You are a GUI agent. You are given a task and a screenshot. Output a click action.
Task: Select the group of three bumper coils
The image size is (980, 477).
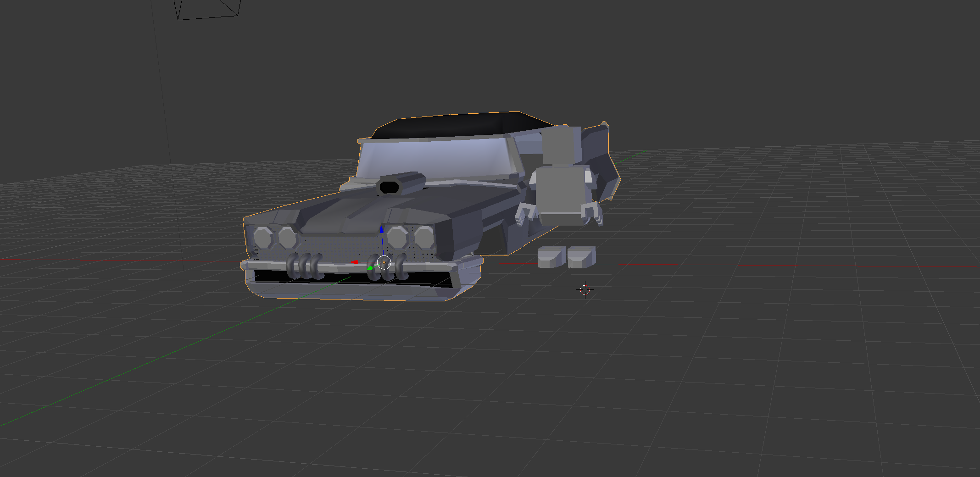pyautogui.click(x=304, y=266)
